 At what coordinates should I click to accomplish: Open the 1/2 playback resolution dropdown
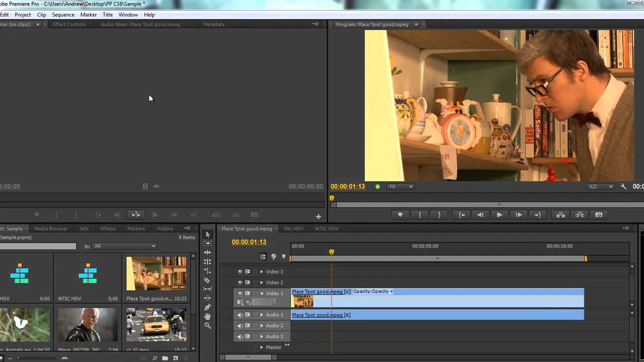601,187
